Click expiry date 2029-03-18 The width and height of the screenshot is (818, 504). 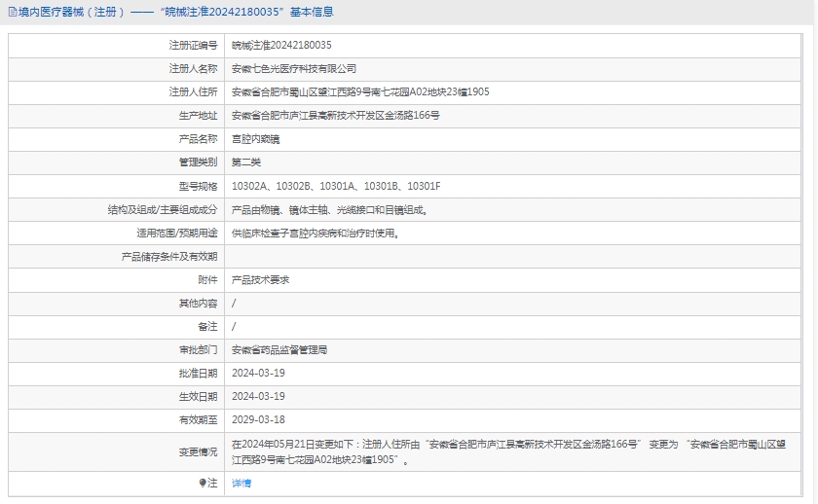[x=258, y=419]
